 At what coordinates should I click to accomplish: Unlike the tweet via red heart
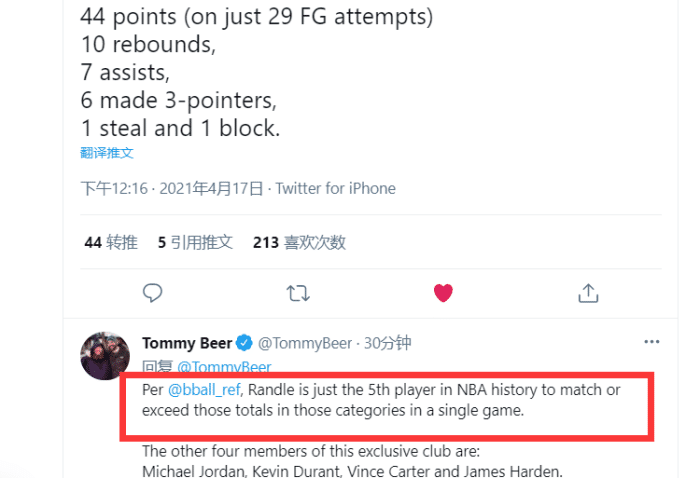tap(443, 293)
